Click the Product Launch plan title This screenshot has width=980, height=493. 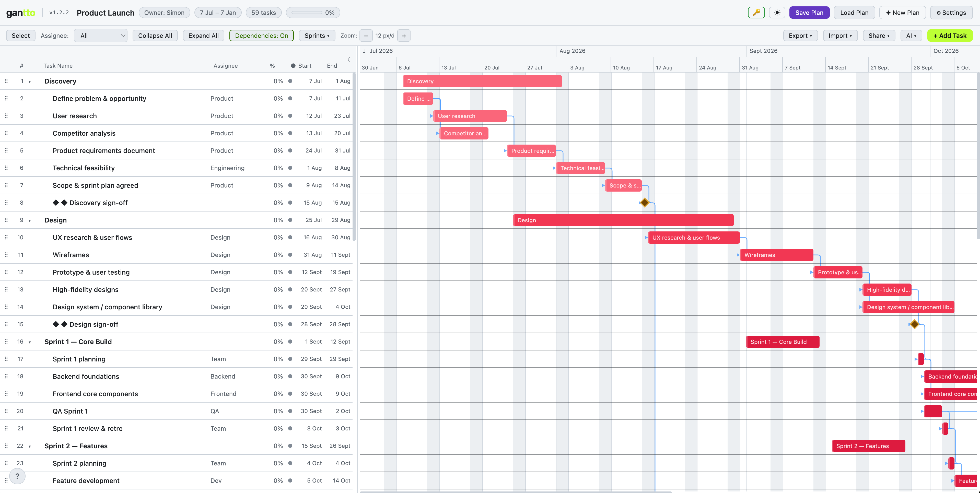tap(105, 13)
